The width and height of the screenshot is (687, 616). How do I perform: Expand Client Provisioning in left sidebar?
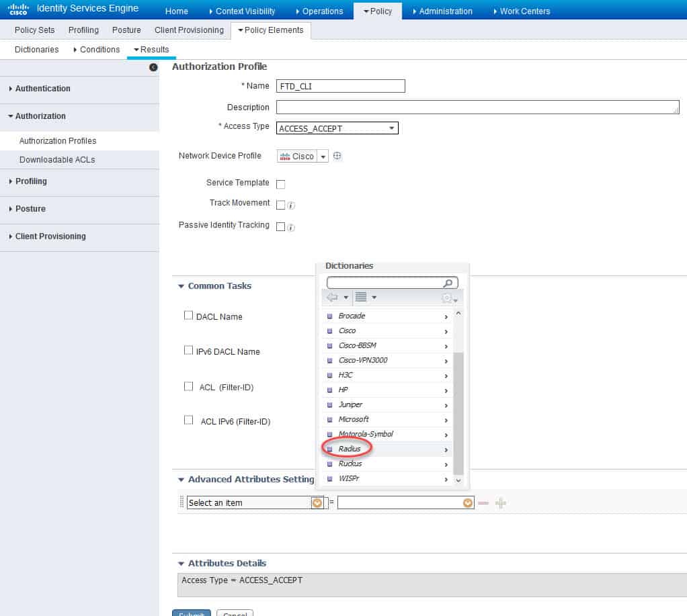pyautogui.click(x=47, y=236)
